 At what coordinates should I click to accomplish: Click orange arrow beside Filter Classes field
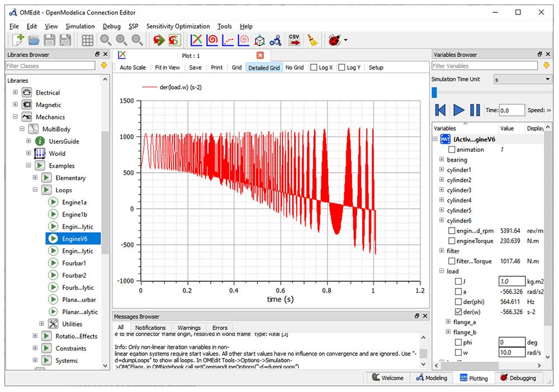104,65
